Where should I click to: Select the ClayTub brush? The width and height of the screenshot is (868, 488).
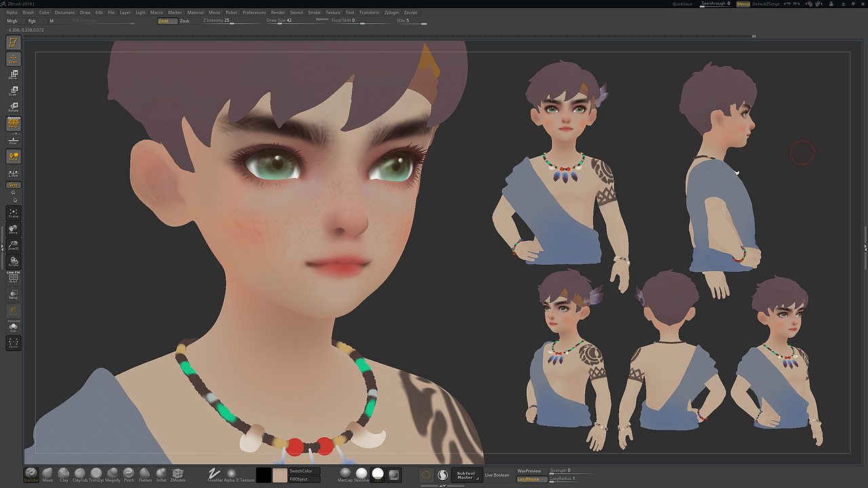[x=79, y=474]
